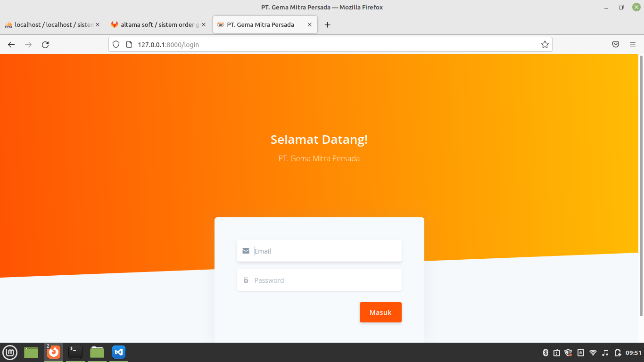
Task: Open the Terminal from the taskbar
Action: (x=75, y=352)
